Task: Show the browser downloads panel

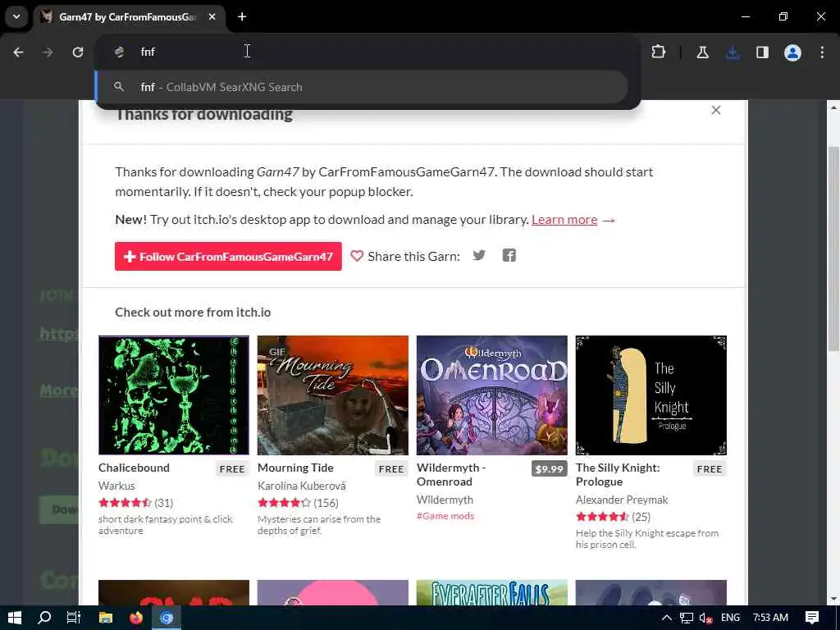Action: [x=733, y=52]
